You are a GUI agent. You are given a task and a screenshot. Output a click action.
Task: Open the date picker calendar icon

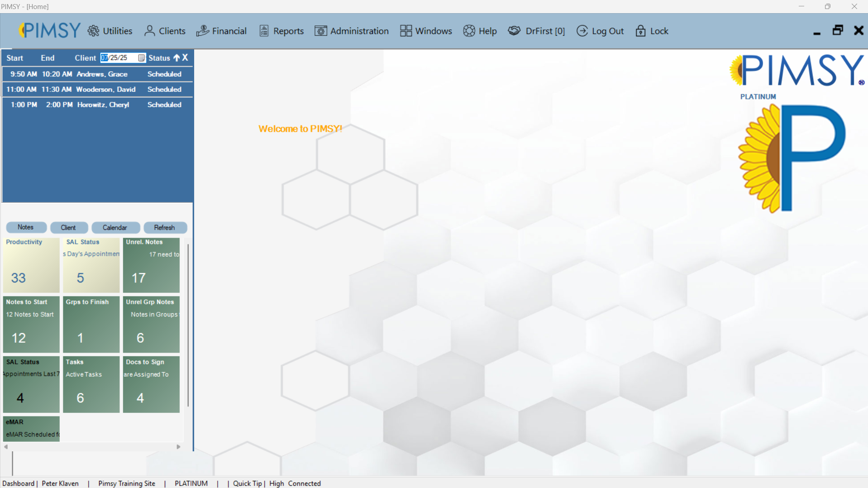click(142, 58)
